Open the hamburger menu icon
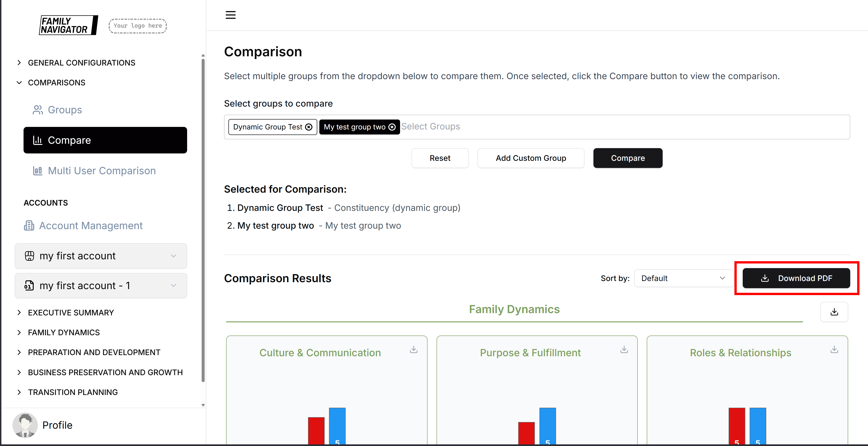Screen dimensions: 868x446 pyautogui.click(x=230, y=15)
